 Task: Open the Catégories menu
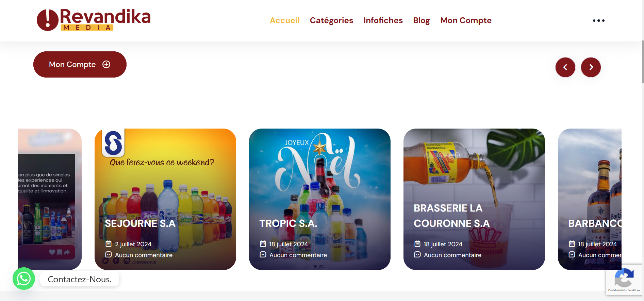[x=331, y=20]
